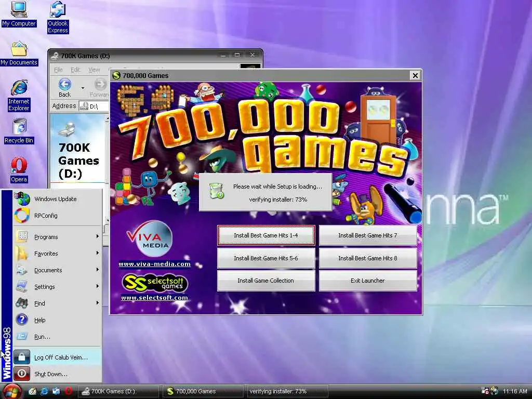This screenshot has height=399, width=532.
Task: Open RPConfig from Start menu
Action: pyautogui.click(x=57, y=216)
